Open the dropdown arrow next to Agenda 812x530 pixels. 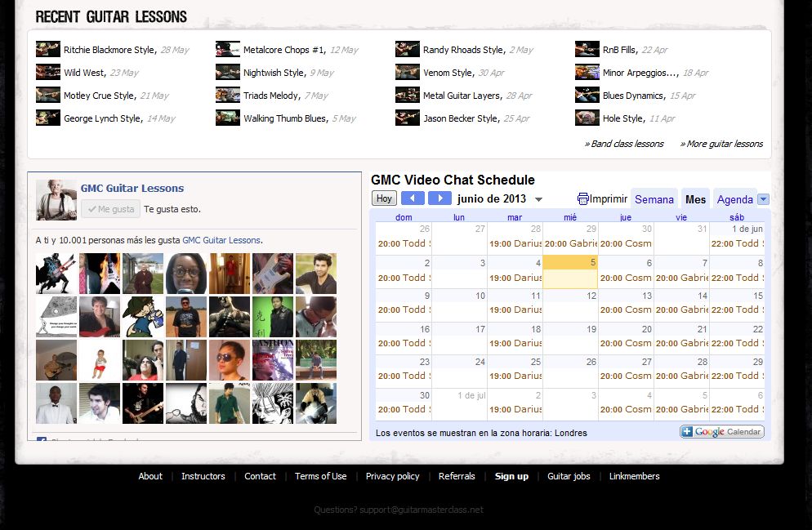(x=763, y=198)
